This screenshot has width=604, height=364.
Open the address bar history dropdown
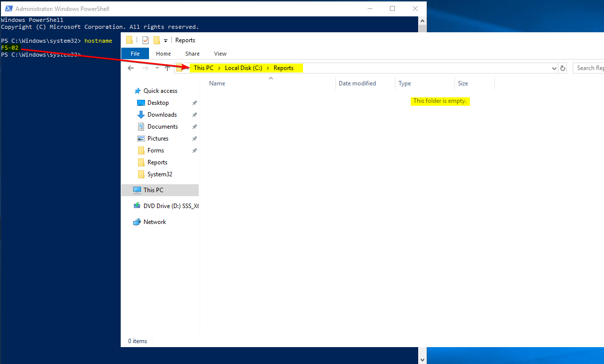(554, 69)
